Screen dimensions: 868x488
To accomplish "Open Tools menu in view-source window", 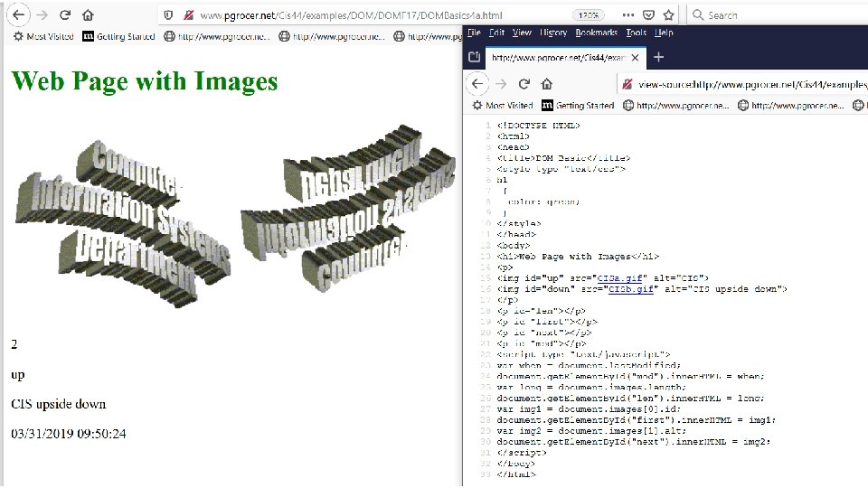I will tap(636, 33).
